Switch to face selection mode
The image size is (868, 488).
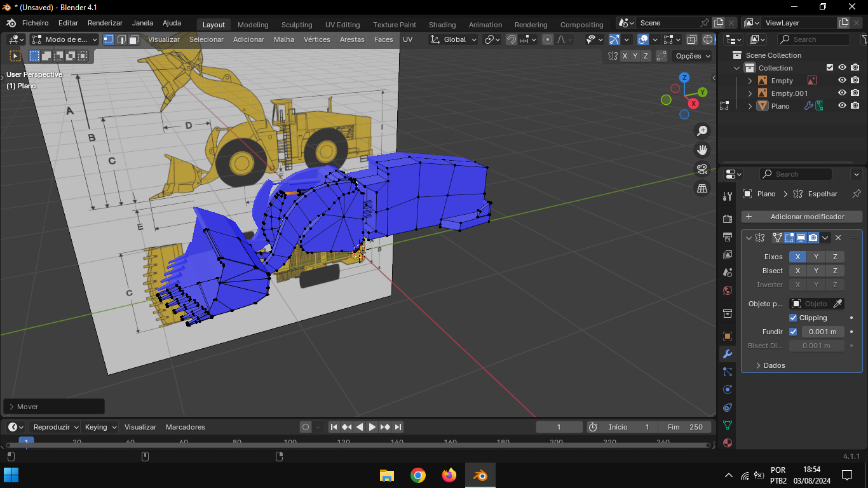tap(134, 39)
